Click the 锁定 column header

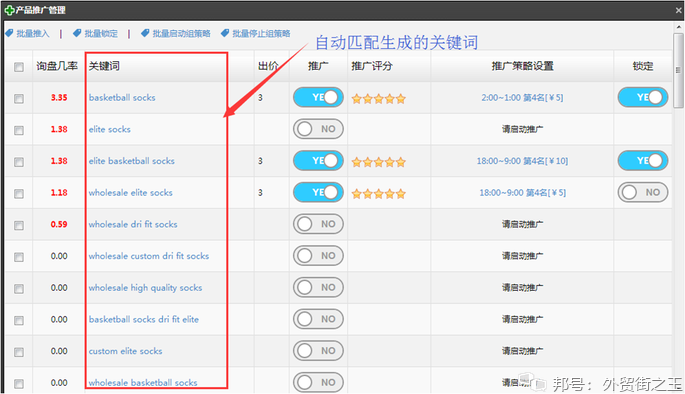tap(643, 66)
